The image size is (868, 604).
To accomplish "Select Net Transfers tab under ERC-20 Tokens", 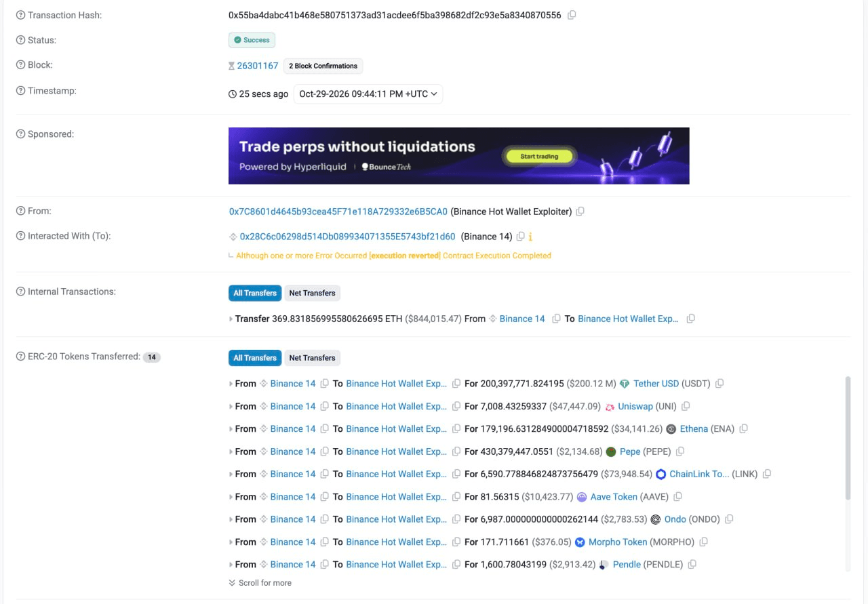I will [312, 358].
